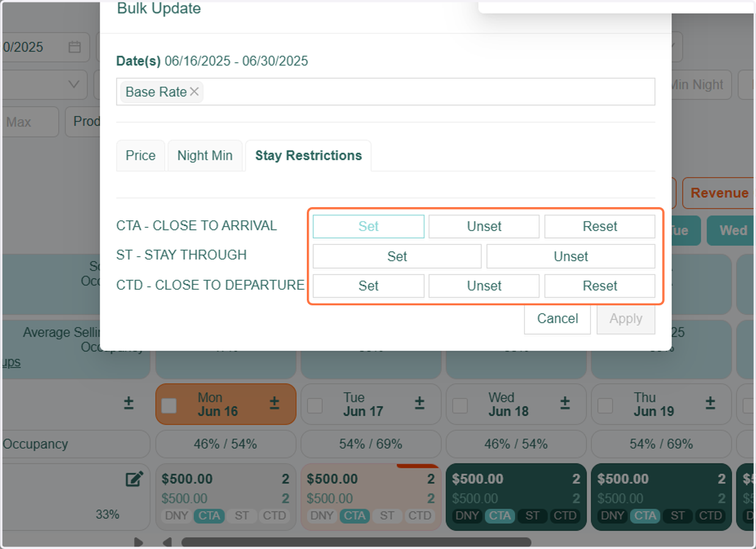Click CTA badge on Mon Jun 16 rate
Viewport: 756px width, 549px height.
pyautogui.click(x=210, y=516)
